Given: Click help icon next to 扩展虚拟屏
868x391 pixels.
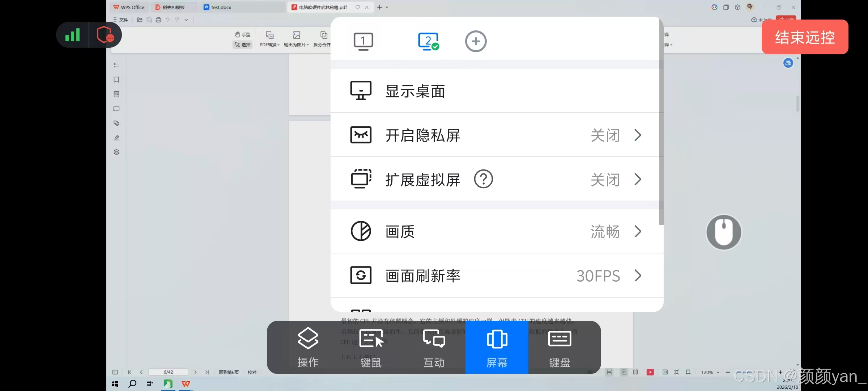Looking at the screenshot, I should click(x=483, y=179).
